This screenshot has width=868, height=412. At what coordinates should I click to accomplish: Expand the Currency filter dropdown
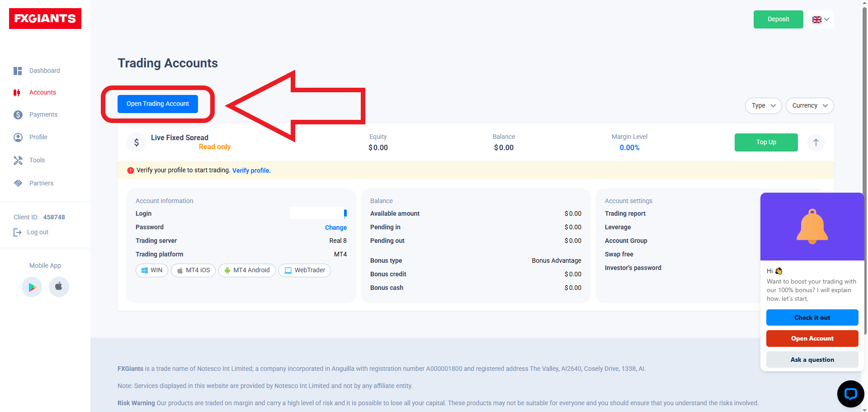[x=810, y=106]
